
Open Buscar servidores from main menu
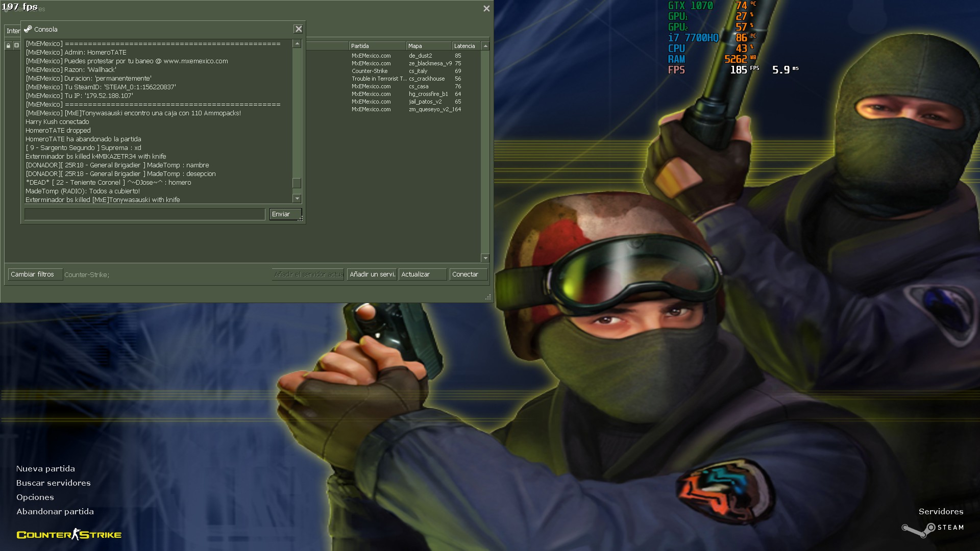pyautogui.click(x=53, y=483)
